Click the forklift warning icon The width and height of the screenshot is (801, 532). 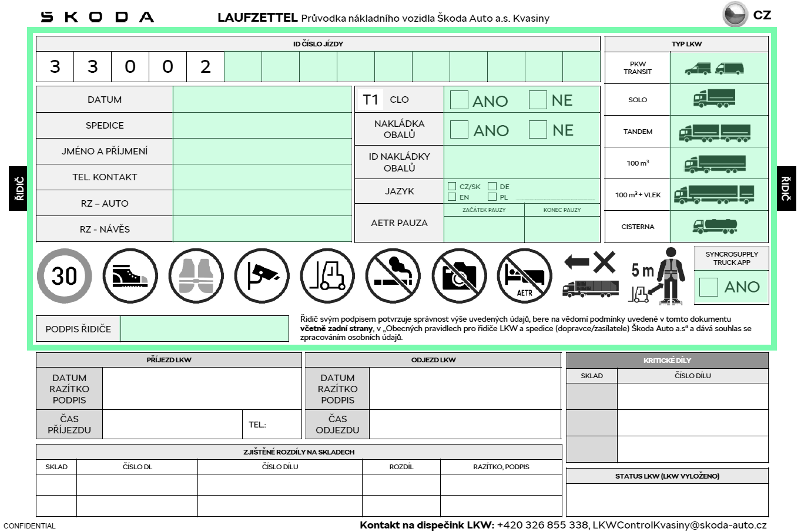[x=327, y=275]
